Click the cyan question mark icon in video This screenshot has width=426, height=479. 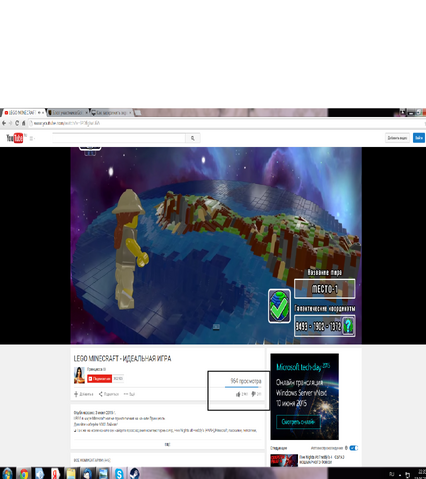tap(348, 326)
